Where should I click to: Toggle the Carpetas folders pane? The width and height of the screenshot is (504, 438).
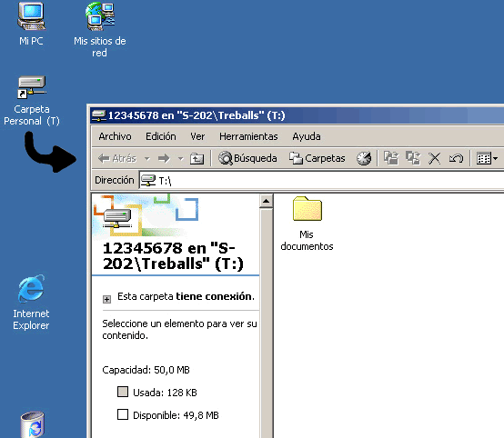point(317,158)
